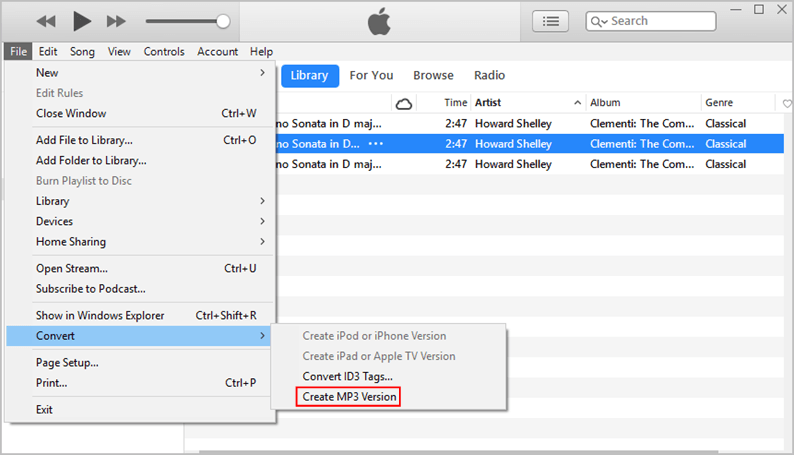
Task: Select the third Sonata in D maj... song row
Action: (530, 164)
